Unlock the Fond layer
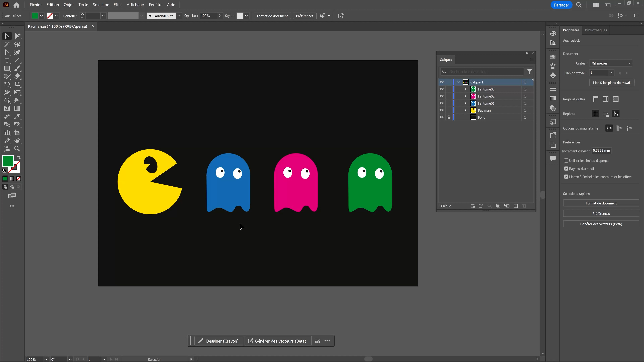The height and width of the screenshot is (362, 644). point(449,117)
